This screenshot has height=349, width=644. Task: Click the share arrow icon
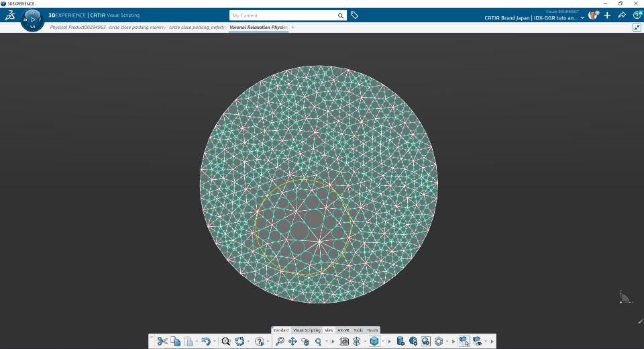tap(622, 15)
